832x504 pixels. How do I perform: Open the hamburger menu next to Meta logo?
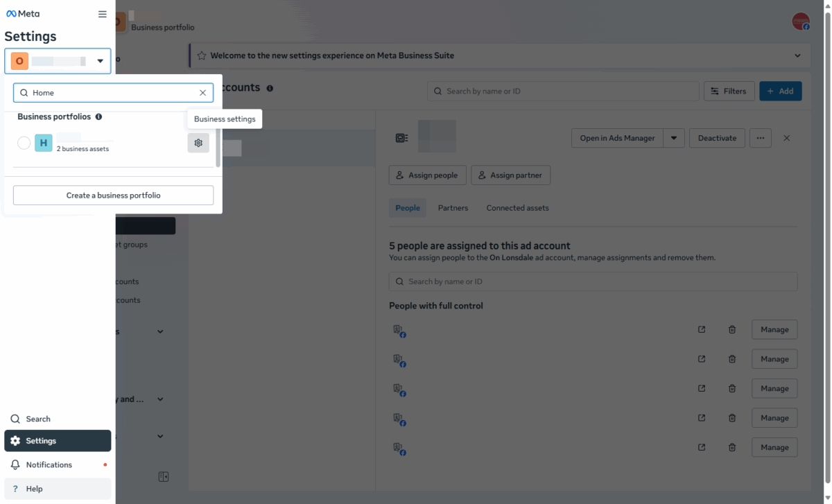(103, 14)
